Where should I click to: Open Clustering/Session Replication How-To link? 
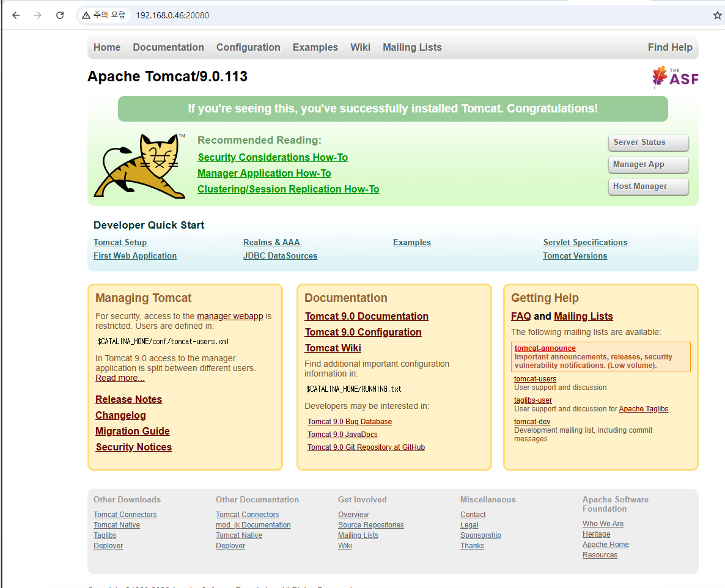pyautogui.click(x=288, y=189)
